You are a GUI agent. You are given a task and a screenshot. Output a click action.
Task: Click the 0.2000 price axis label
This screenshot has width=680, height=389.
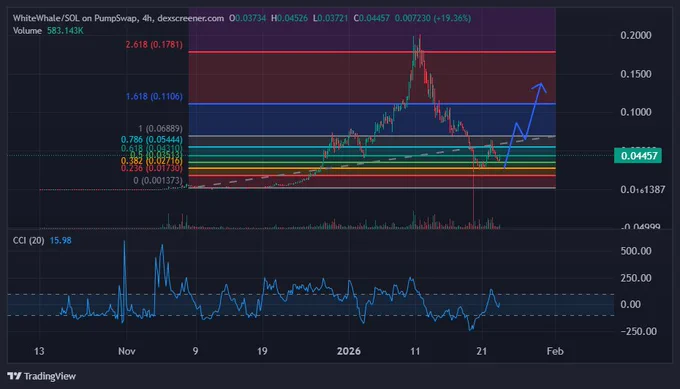[x=636, y=35]
